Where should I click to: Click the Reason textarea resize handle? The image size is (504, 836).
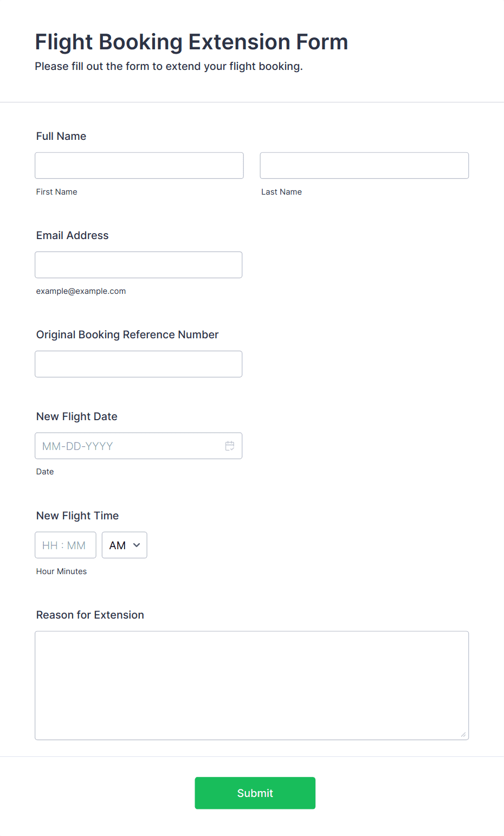(463, 735)
